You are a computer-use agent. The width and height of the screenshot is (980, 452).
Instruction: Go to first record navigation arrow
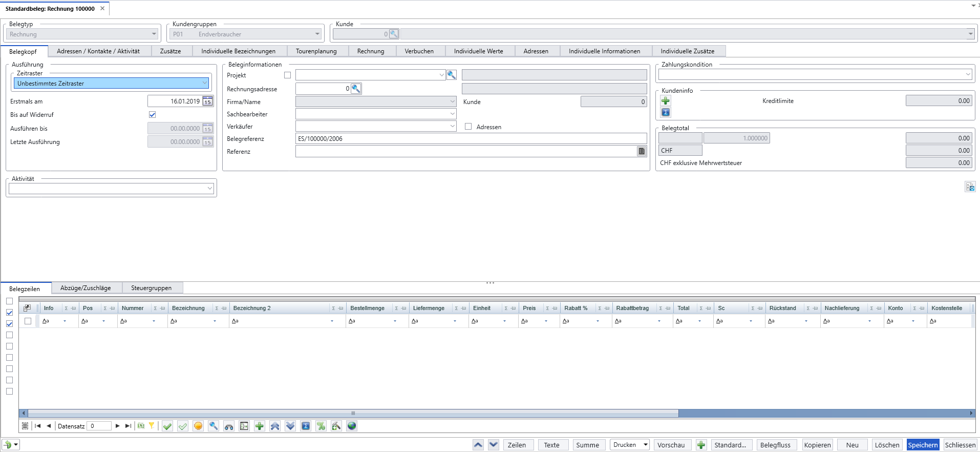[38, 426]
